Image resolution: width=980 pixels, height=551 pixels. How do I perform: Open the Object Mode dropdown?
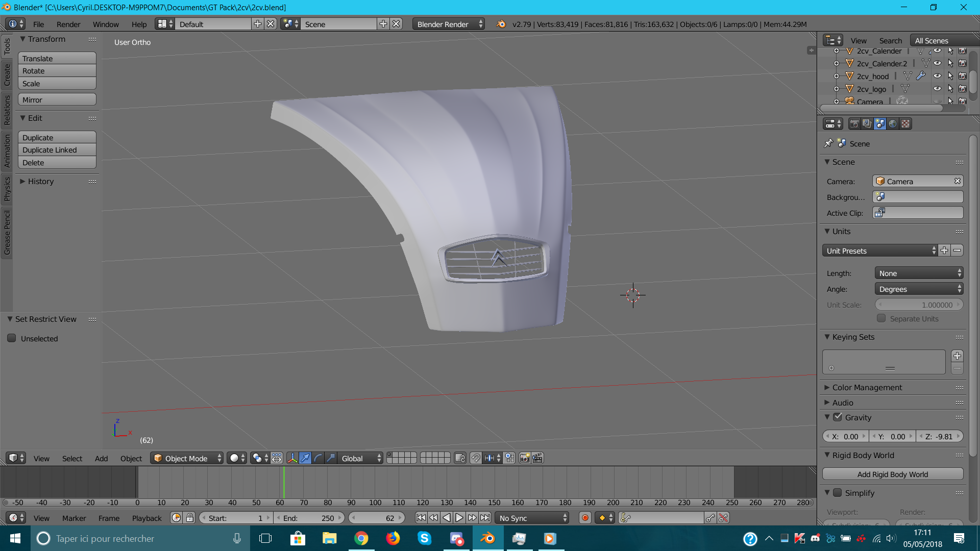pos(187,458)
